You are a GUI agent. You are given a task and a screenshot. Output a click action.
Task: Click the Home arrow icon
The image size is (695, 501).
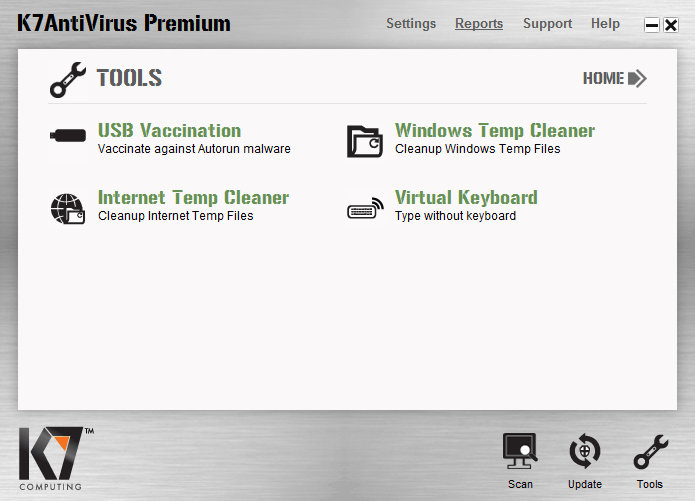(637, 78)
